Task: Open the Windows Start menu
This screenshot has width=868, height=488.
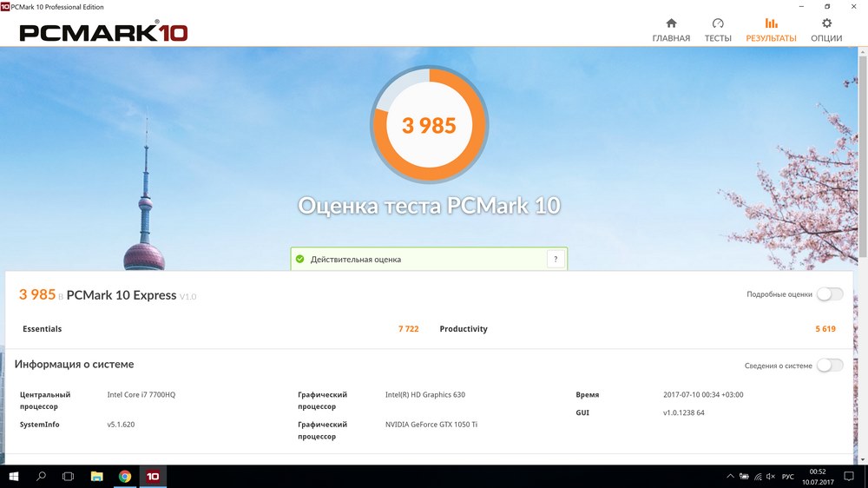Action: tap(14, 477)
